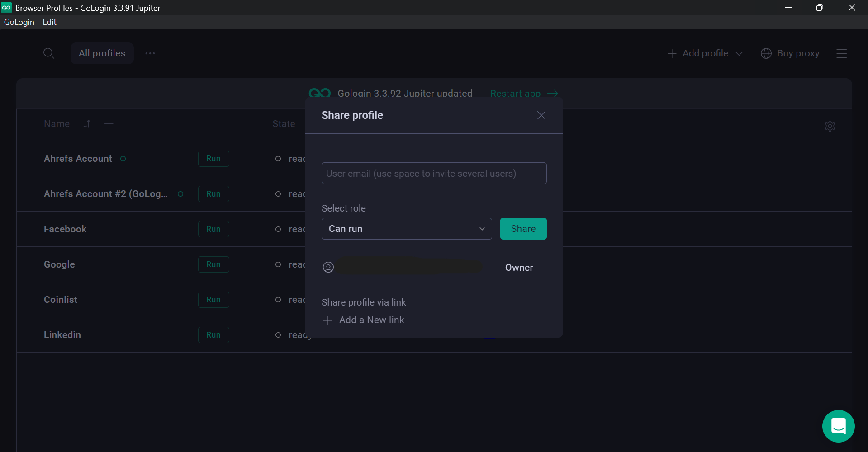Close the Share profile dialog
868x452 pixels.
(x=541, y=115)
